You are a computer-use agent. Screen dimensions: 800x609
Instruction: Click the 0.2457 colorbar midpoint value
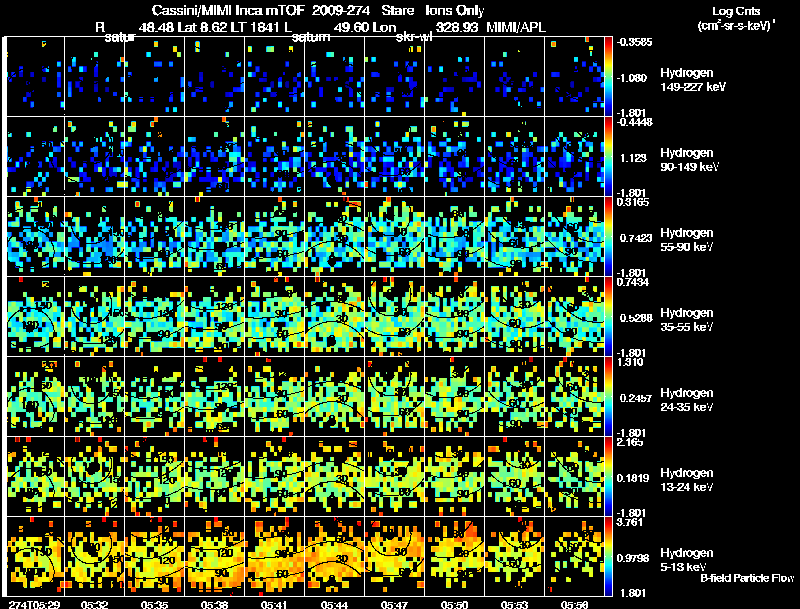(635, 398)
